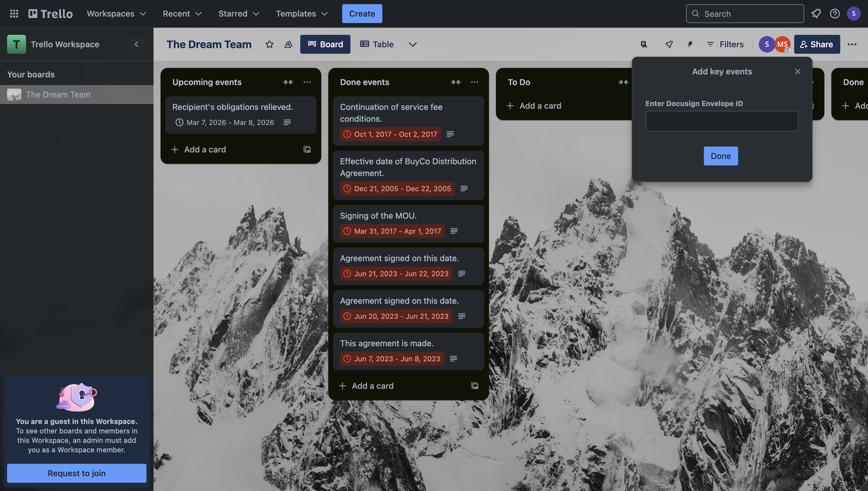This screenshot has width=868, height=491.
Task: Expand the Workspaces dropdown
Action: (116, 14)
